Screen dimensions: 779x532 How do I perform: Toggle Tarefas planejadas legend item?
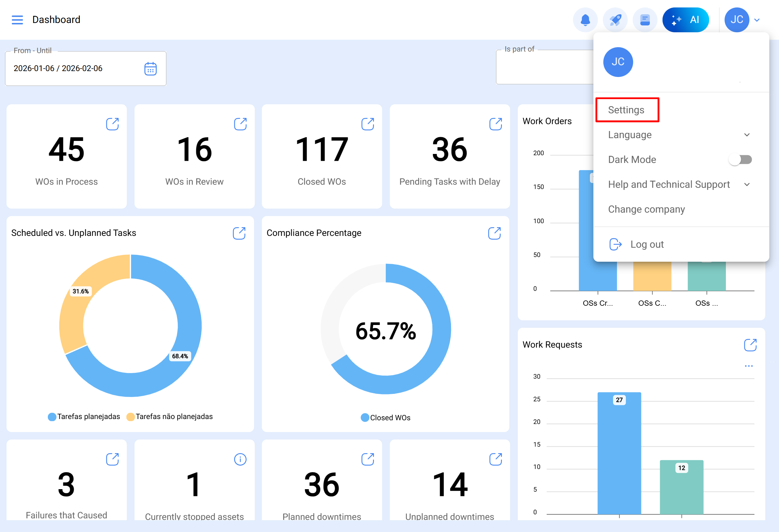[x=85, y=417]
